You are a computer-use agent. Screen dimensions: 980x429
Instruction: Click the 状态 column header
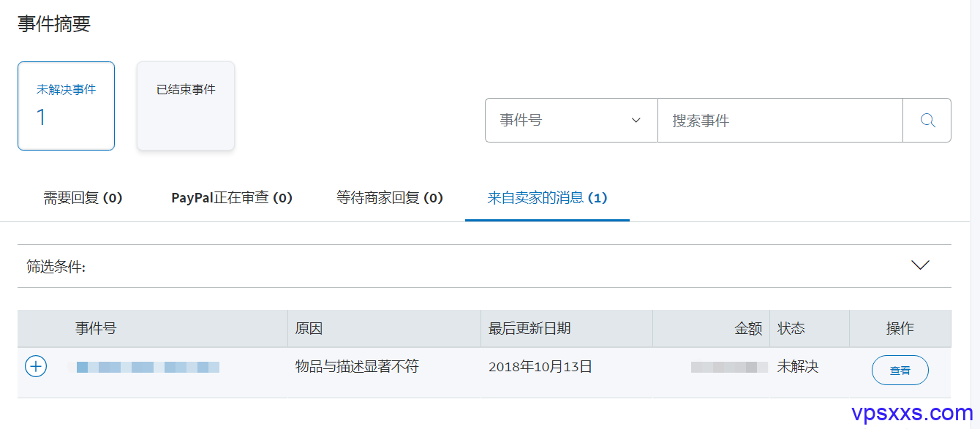click(x=791, y=329)
